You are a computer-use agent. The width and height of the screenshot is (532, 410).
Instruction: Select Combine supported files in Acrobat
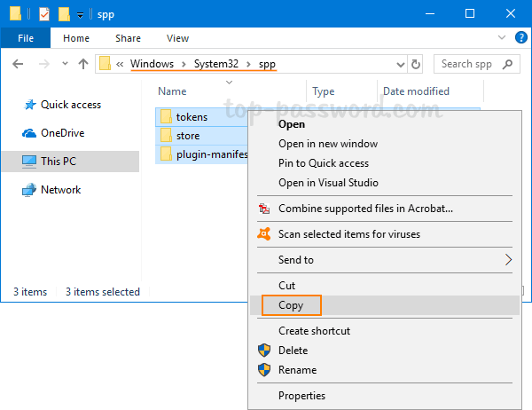[365, 209]
